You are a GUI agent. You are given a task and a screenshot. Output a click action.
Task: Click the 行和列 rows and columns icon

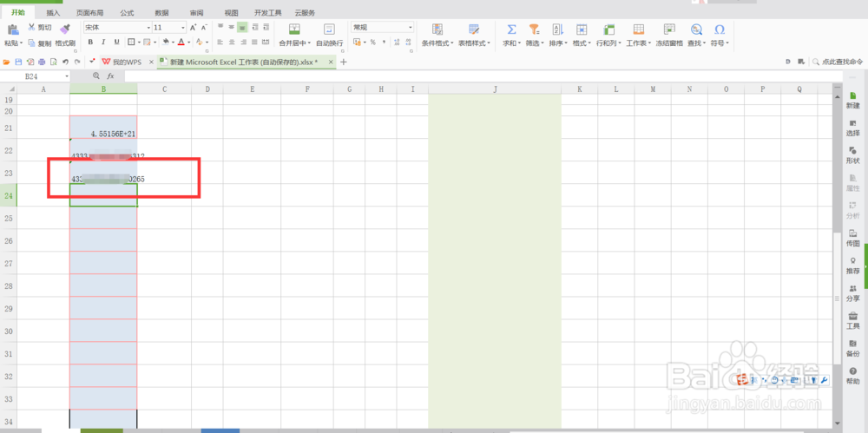click(x=609, y=30)
